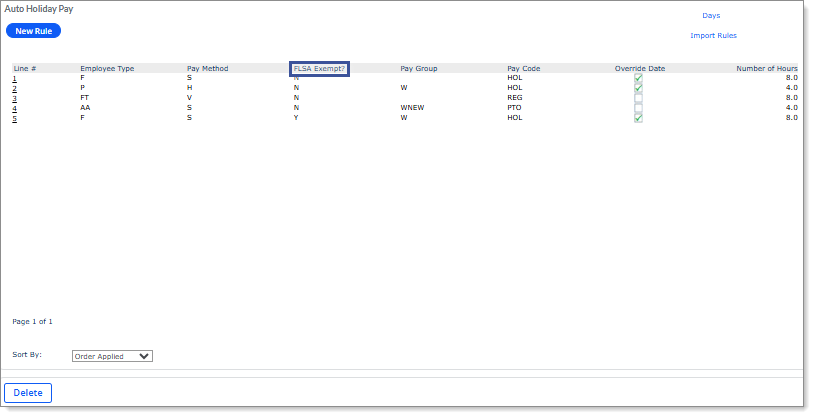Uncheck Override Date for line 1
814x417 pixels.
(638, 78)
